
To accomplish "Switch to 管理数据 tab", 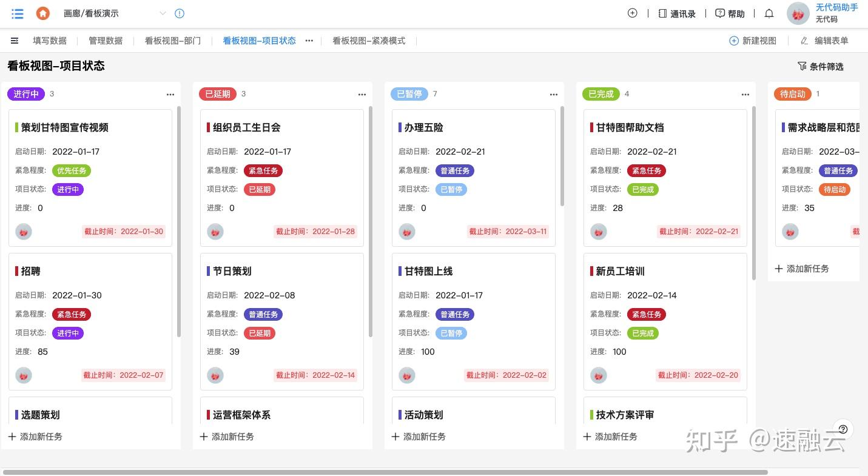I will click(x=106, y=41).
